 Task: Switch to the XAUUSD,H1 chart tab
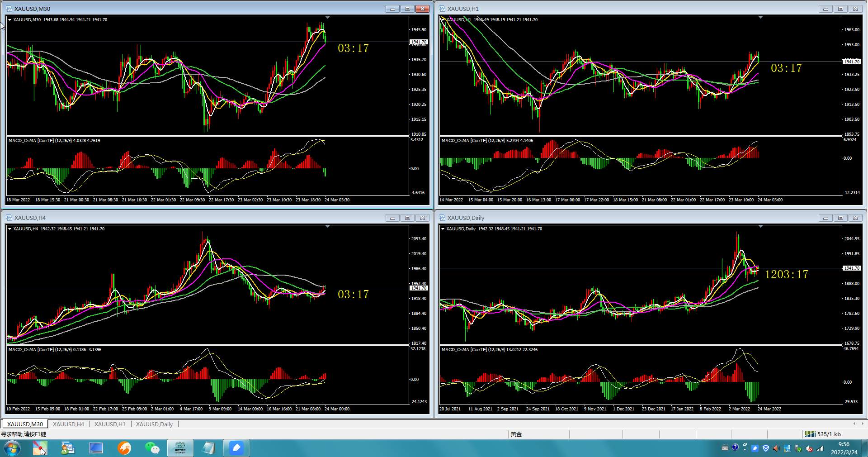click(x=110, y=424)
